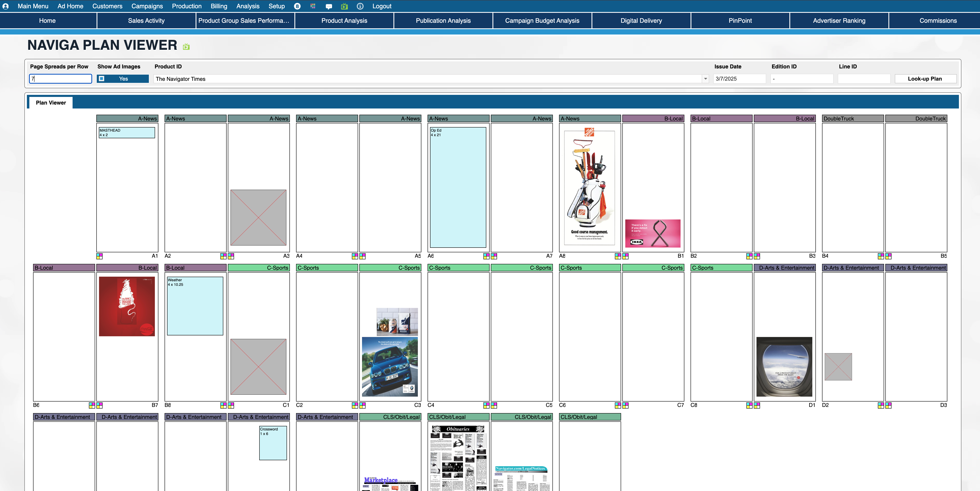Open the info circle icon

[360, 6]
